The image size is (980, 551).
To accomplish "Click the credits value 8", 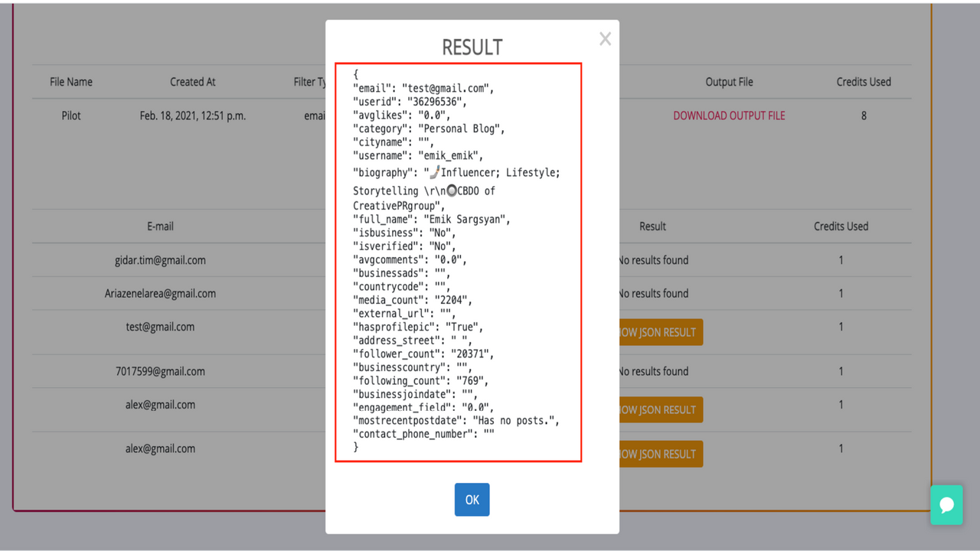I will click(x=864, y=116).
